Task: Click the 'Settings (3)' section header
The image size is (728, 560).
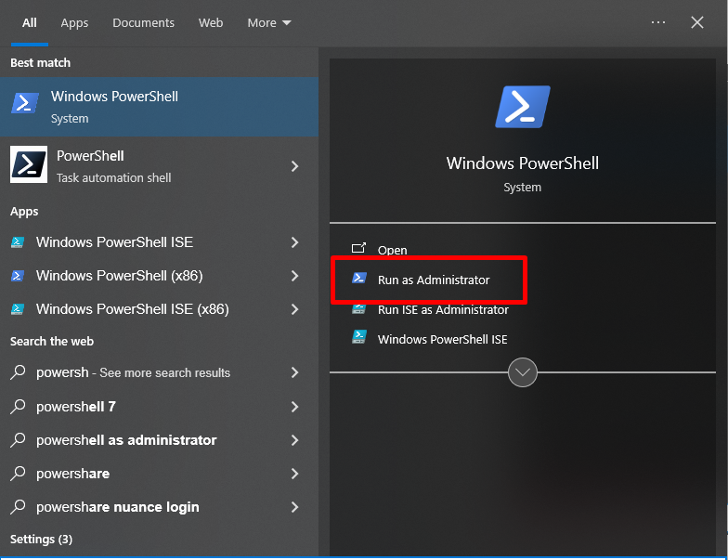Action: 41,539
